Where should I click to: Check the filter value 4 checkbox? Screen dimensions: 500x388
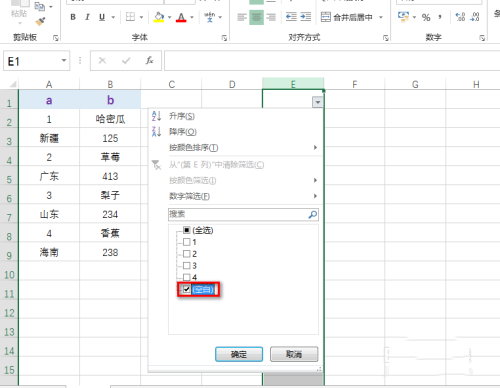[186, 277]
